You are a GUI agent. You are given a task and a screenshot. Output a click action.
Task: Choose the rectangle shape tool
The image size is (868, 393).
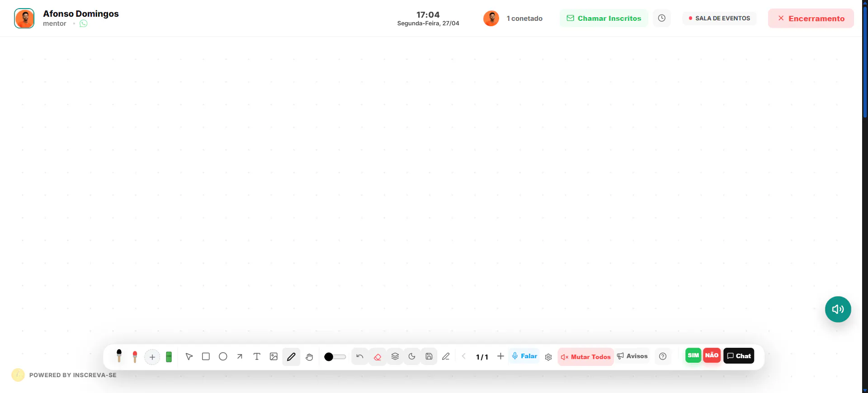206,356
